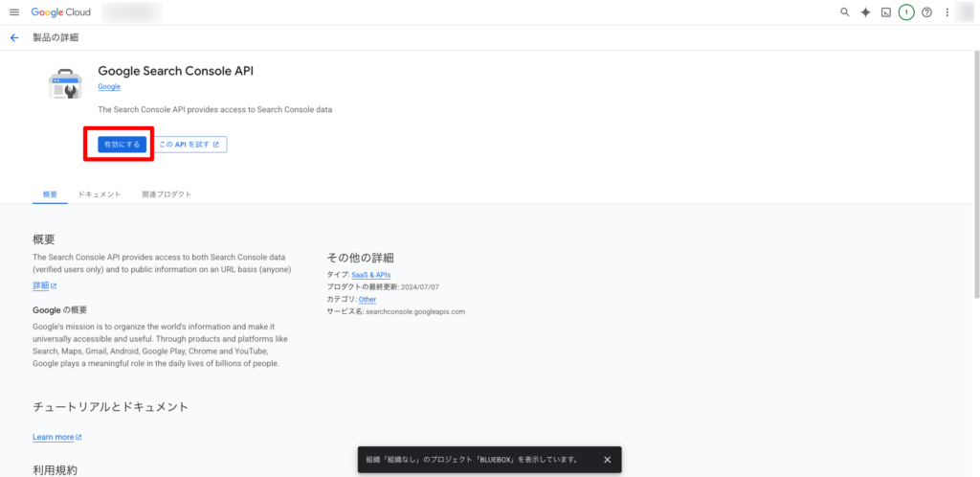The image size is (980, 477).
Task: Switch to the ドキュメント tab
Action: tap(100, 194)
